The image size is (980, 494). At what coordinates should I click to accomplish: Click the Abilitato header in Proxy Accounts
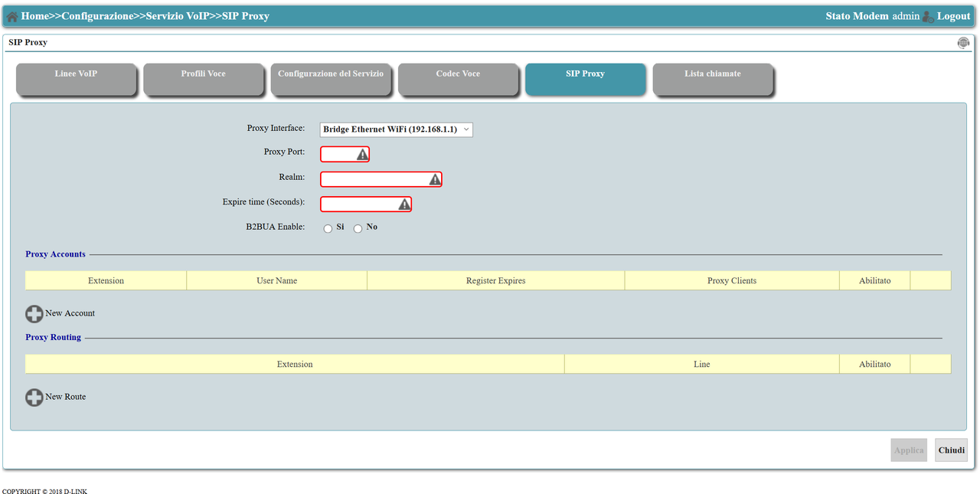(874, 280)
